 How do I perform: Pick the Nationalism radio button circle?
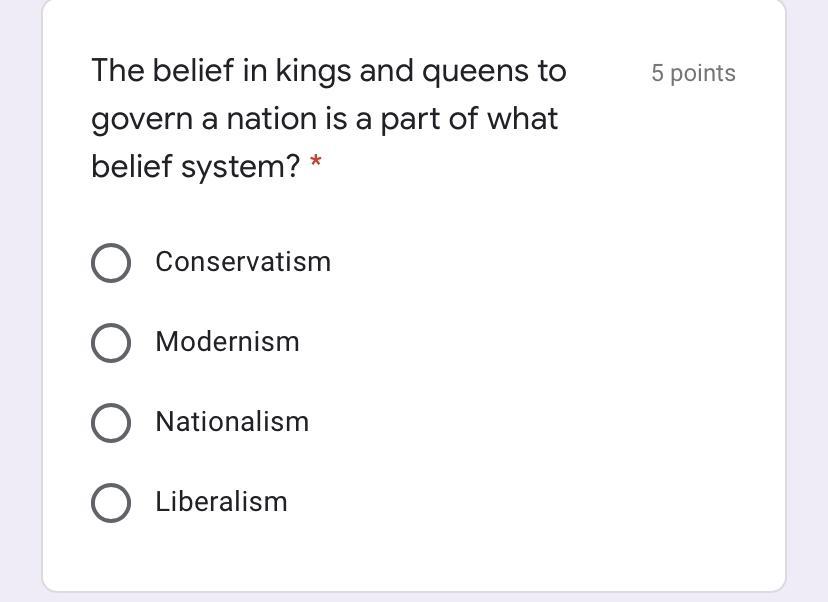click(x=110, y=423)
